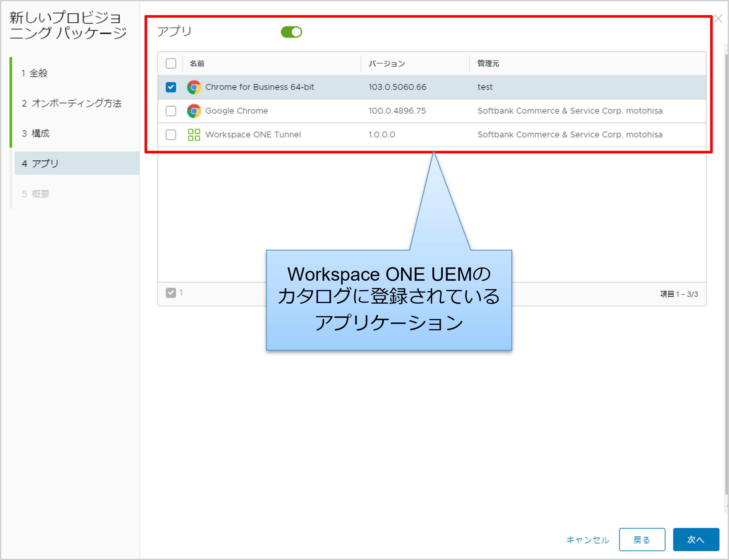The image size is (729, 560).
Task: Click the Workspace ONE Tunnel grid icon
Action: tap(194, 135)
